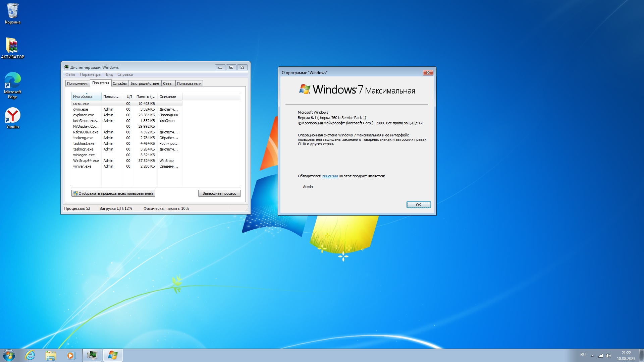Click the volume speaker tray icon
The height and width of the screenshot is (362, 644).
point(608,356)
